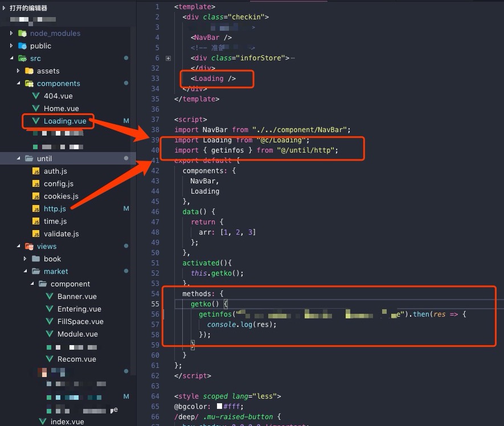Open Module.vue file

[77, 334]
